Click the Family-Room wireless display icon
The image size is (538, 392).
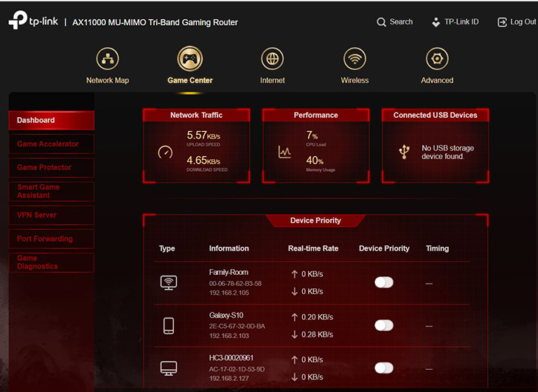(x=169, y=283)
